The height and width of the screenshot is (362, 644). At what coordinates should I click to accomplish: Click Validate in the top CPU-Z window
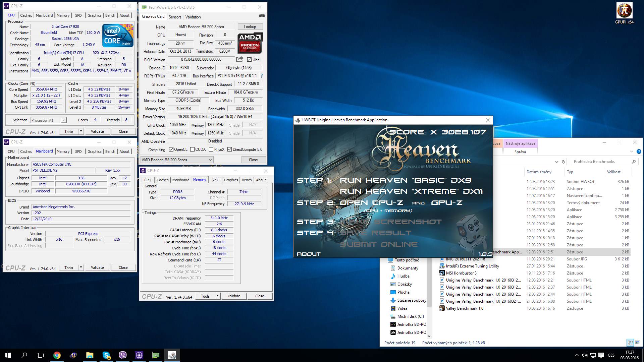coord(97,131)
